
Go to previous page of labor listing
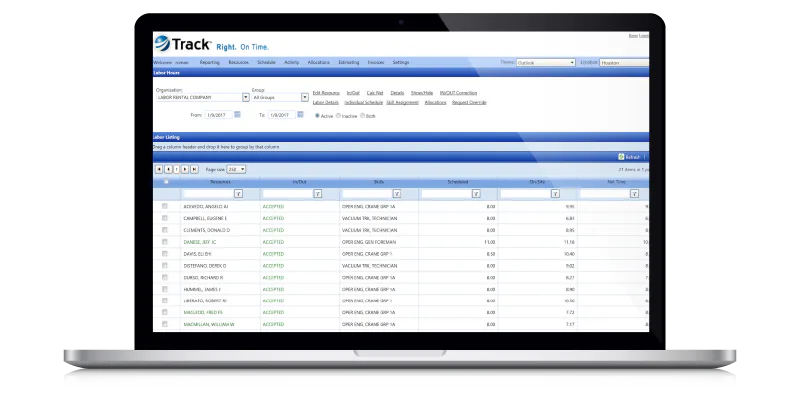(x=168, y=169)
